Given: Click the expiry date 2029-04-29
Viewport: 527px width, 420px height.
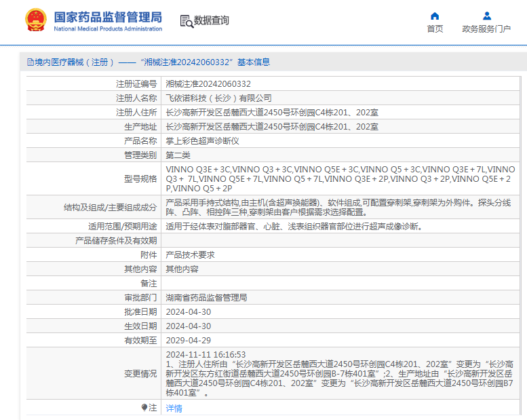Looking at the screenshot, I should coord(189,340).
